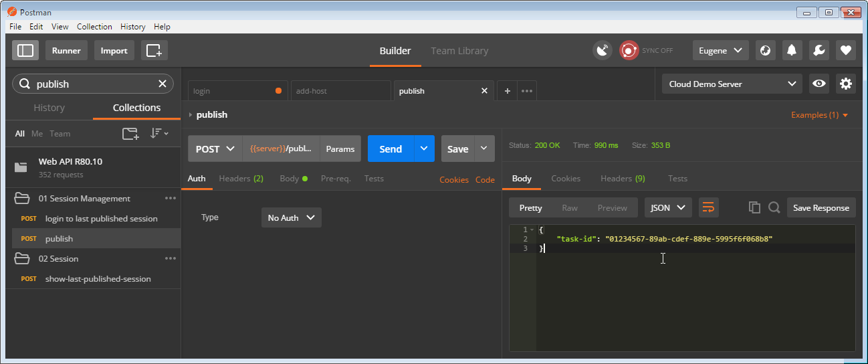This screenshot has width=868, height=364.
Task: Switch to sidebar History tab
Action: coord(49,108)
